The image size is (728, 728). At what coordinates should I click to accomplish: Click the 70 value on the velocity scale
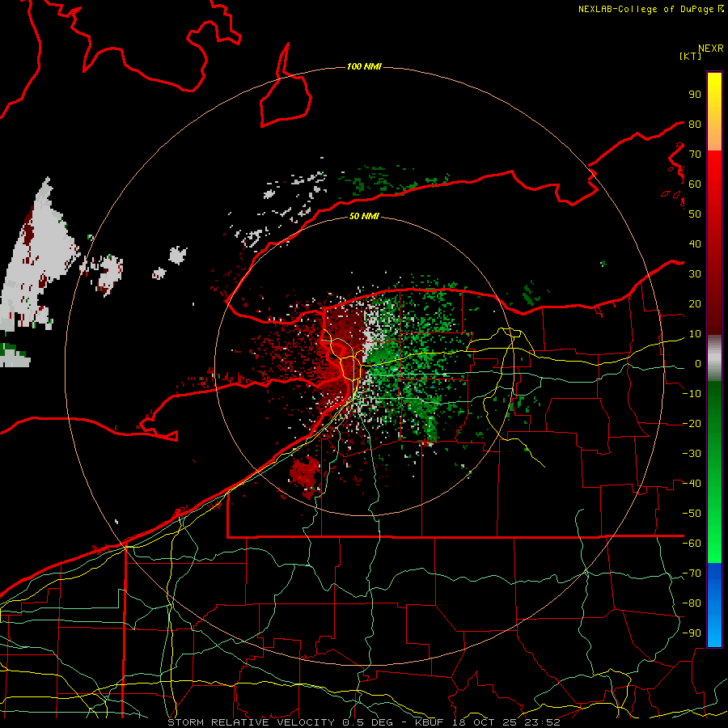tap(695, 154)
